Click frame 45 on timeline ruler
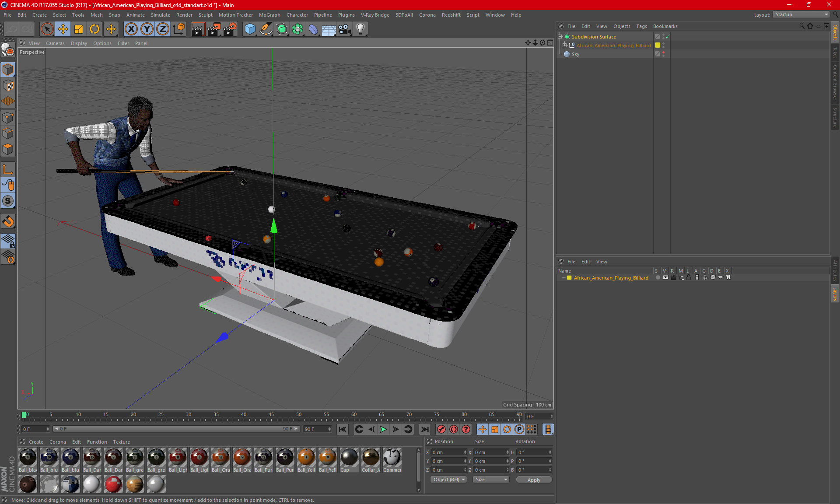This screenshot has width=840, height=504. [x=271, y=415]
